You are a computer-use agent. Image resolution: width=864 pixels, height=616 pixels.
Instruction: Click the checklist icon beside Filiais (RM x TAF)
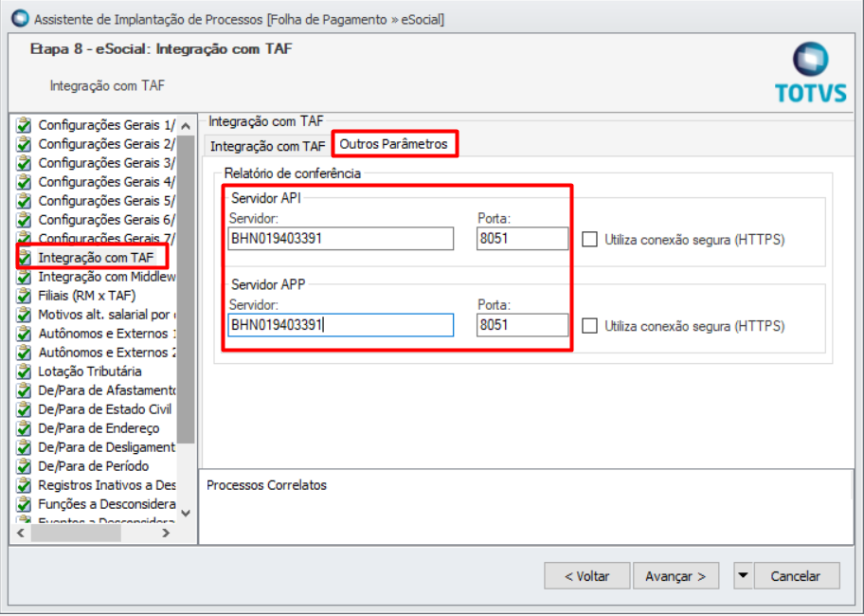pyautogui.click(x=24, y=296)
